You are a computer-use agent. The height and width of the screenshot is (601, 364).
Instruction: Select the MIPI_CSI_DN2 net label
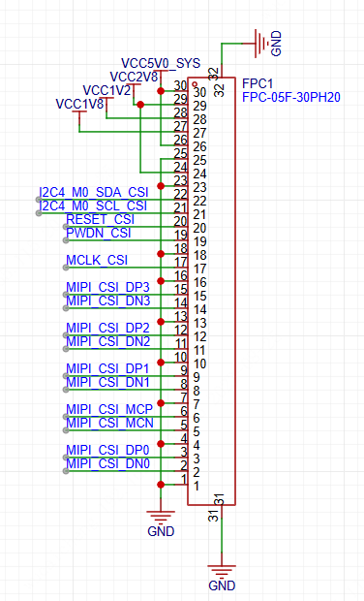108,341
